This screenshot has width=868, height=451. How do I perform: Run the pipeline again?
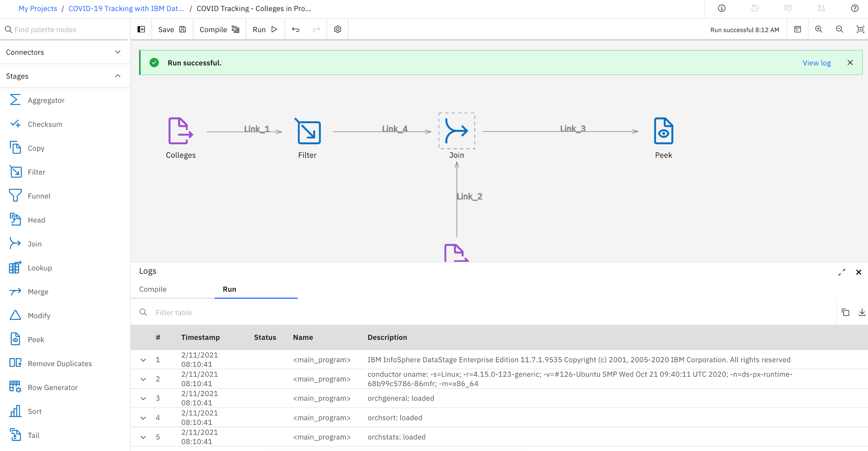point(265,29)
